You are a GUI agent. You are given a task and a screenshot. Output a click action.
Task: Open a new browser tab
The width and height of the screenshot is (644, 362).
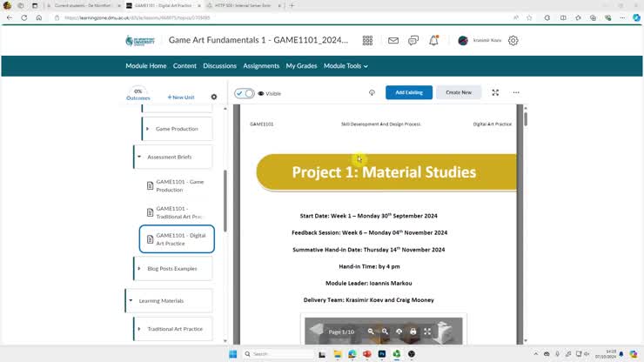click(292, 6)
